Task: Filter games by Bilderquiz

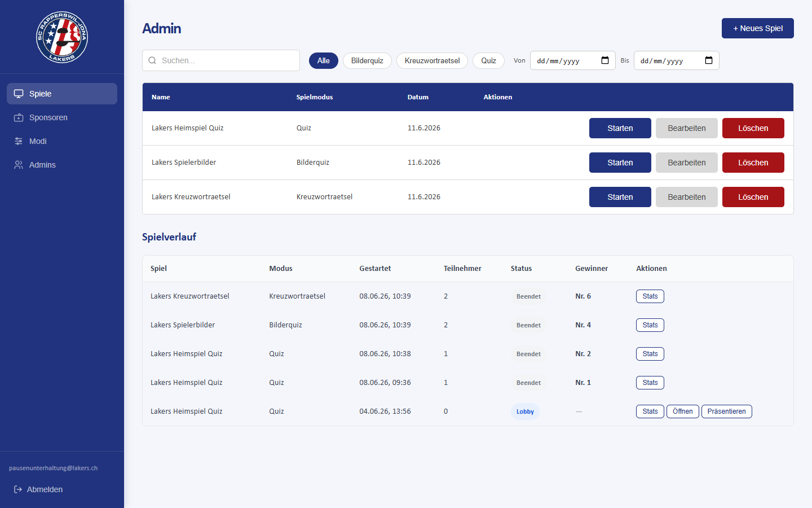Action: coord(367,60)
